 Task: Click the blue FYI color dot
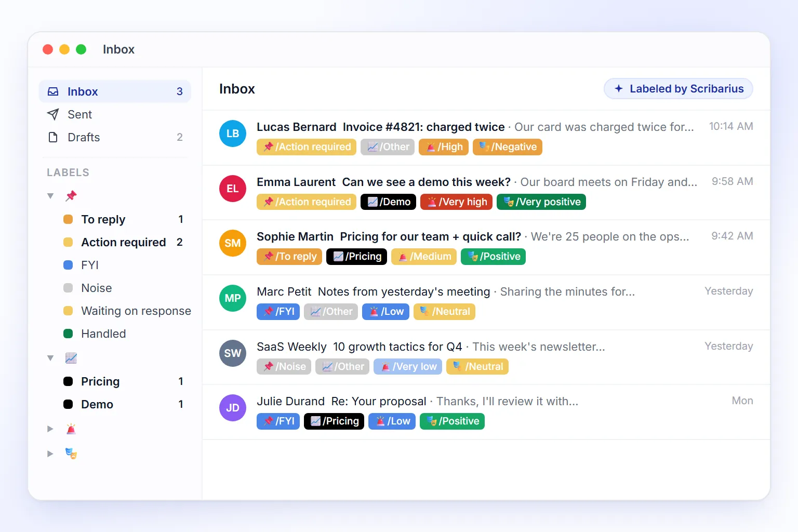tap(68, 265)
